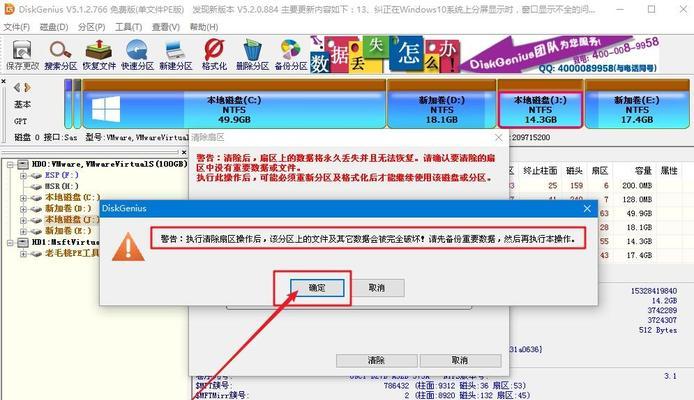Screen dimensions: 694x400
Task: Click the HD0 VMware disk icon in tree
Action: 23,165
